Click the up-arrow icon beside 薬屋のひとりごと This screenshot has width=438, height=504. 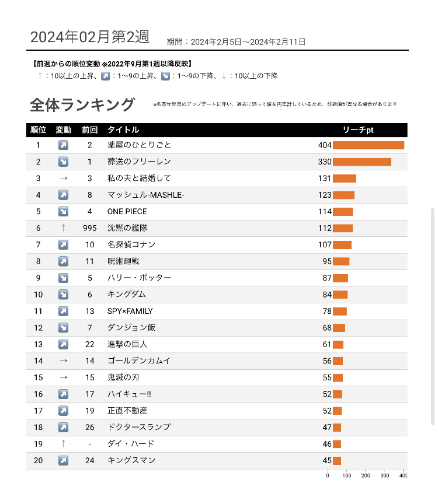point(64,145)
